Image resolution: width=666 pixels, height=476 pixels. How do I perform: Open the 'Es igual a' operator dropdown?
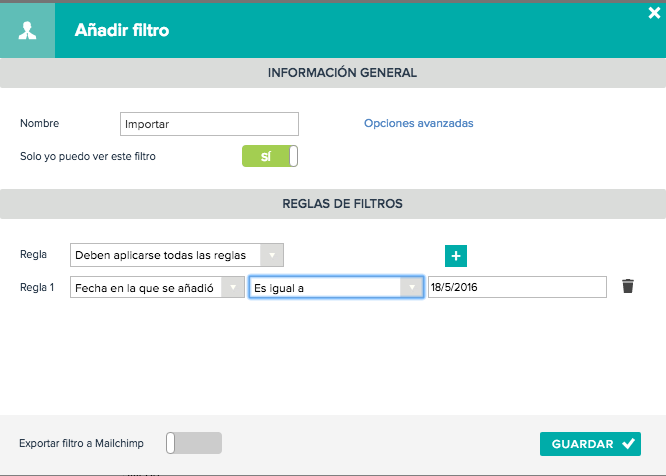coord(336,287)
